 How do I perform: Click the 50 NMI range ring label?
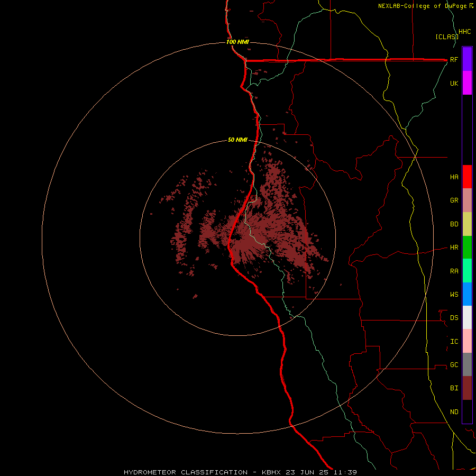click(237, 140)
